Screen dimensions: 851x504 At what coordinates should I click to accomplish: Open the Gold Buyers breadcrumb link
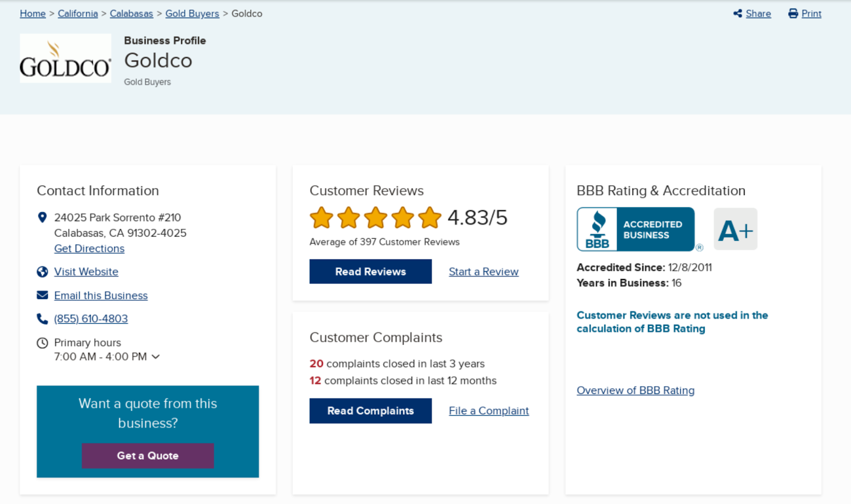click(192, 14)
